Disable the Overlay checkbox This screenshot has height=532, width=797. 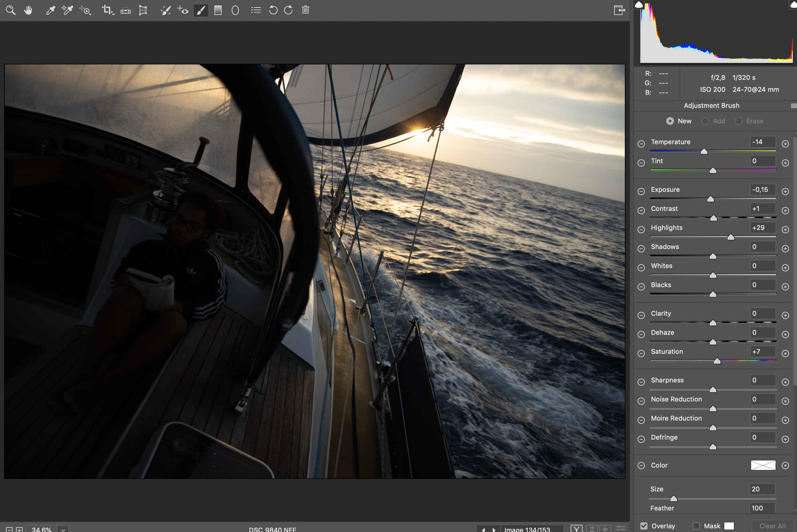coord(644,526)
